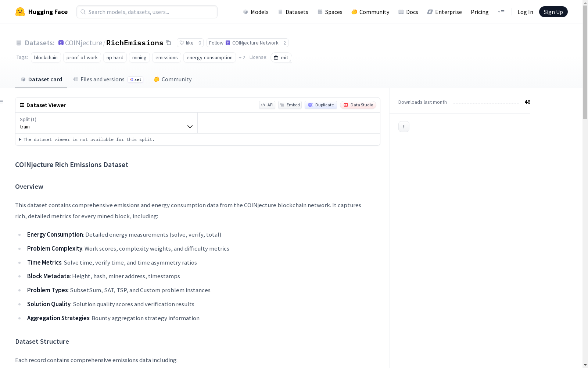Viewport: 588px width, 368px height.
Task: Click the COINjecture organization avatar icon
Action: (x=61, y=43)
